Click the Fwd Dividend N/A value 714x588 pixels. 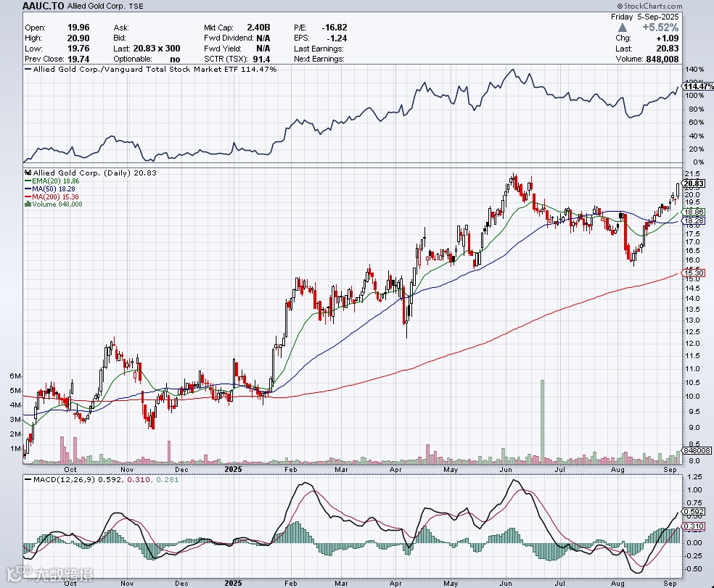point(263,38)
